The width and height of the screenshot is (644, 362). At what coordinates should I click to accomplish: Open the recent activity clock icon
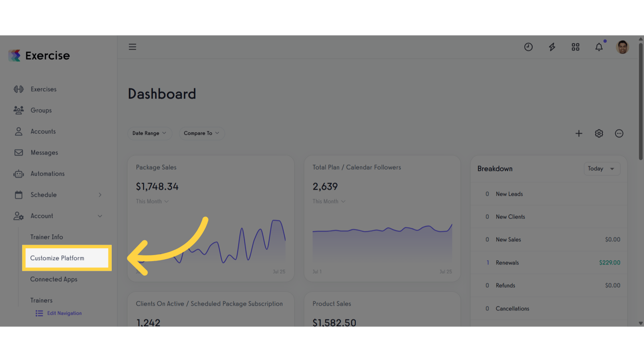(x=528, y=47)
